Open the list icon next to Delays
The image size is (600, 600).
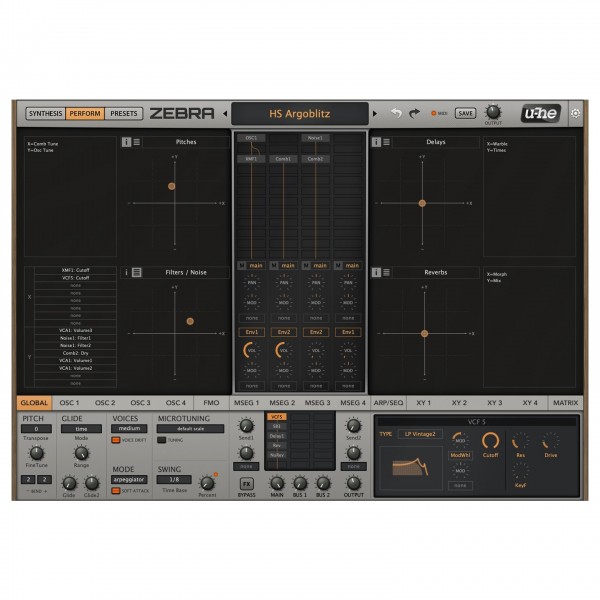click(x=386, y=142)
